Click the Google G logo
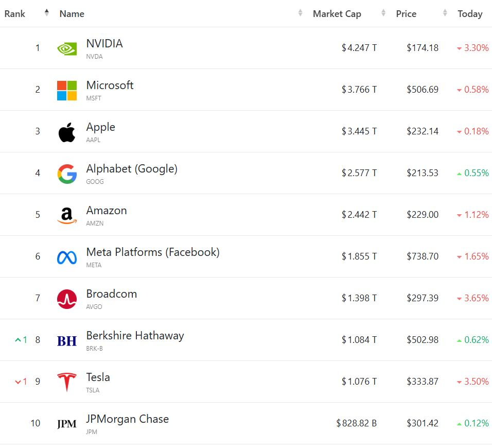This screenshot has height=448, width=492. [67, 174]
